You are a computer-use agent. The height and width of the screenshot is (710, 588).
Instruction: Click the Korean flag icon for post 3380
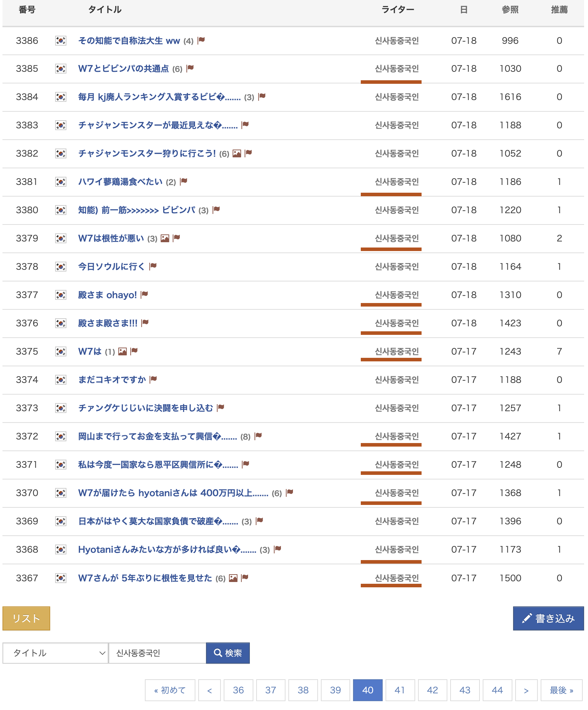61,210
